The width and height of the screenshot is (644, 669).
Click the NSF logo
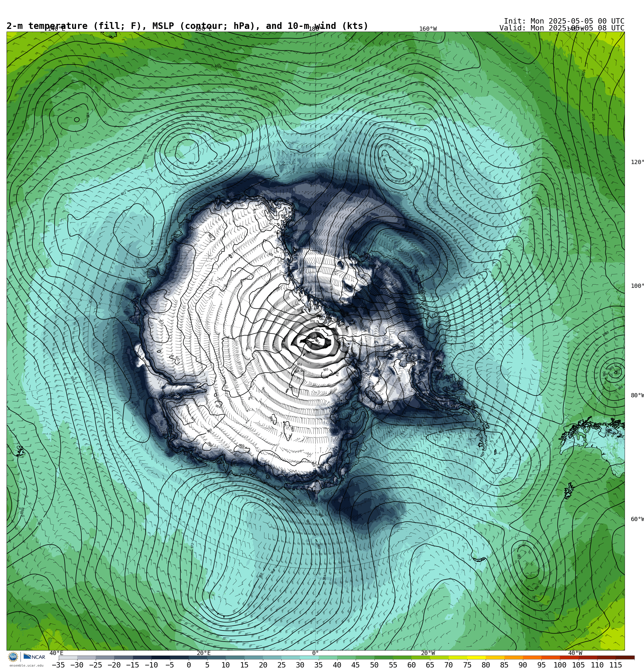coord(13,656)
